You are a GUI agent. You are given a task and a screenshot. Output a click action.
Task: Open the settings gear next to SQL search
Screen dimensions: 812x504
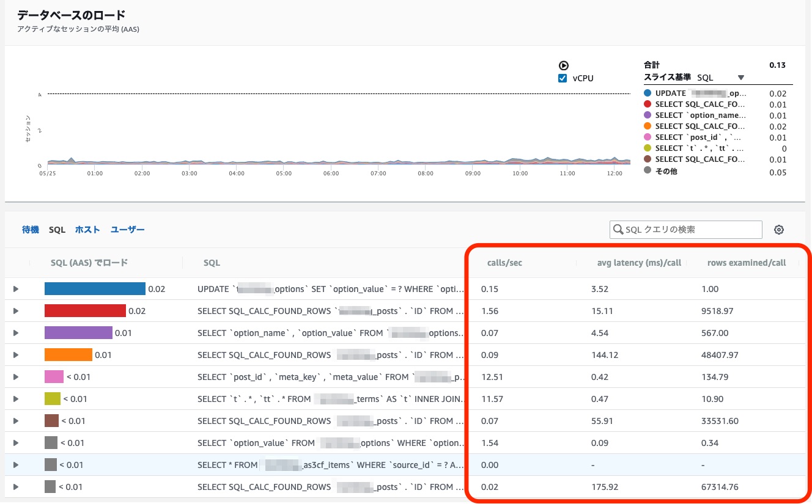pos(779,230)
